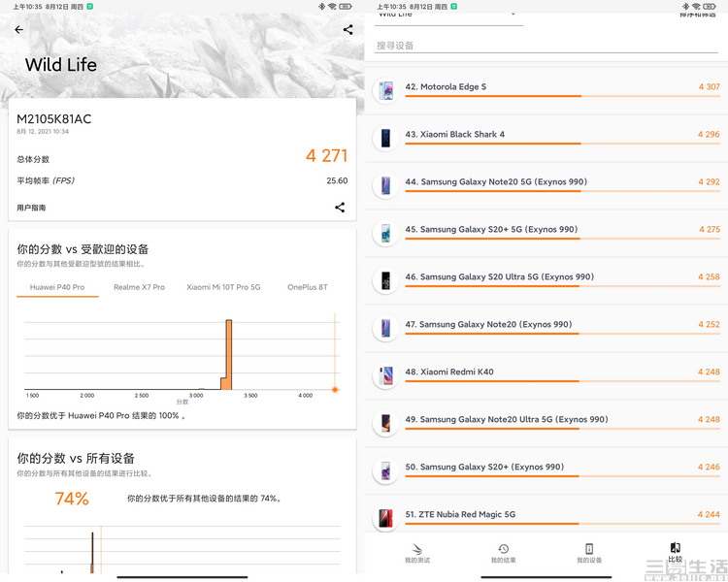
Task: Tap the Bluetooth icon in left status bar
Action: pyautogui.click(x=321, y=7)
